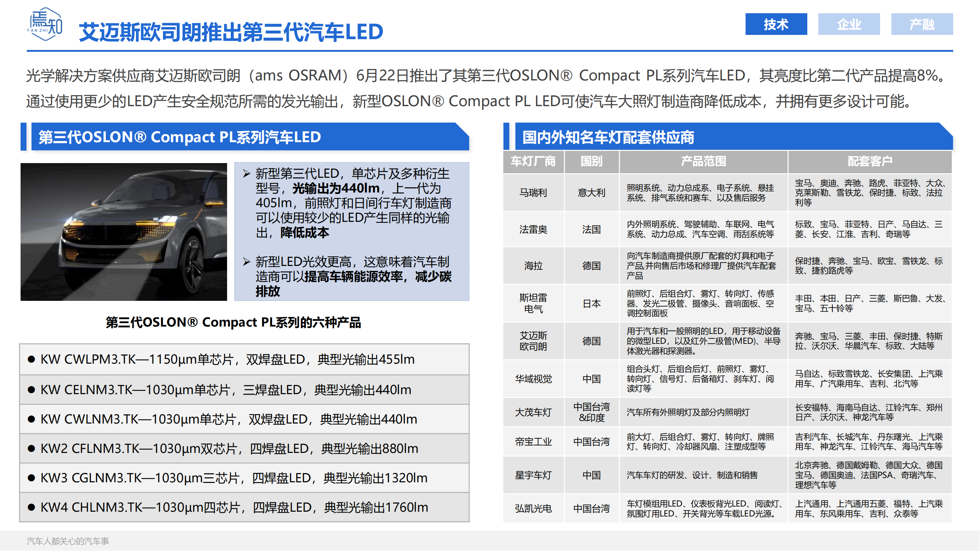Click column header 车灯厂商
This screenshot has height=551, width=980.
click(534, 162)
